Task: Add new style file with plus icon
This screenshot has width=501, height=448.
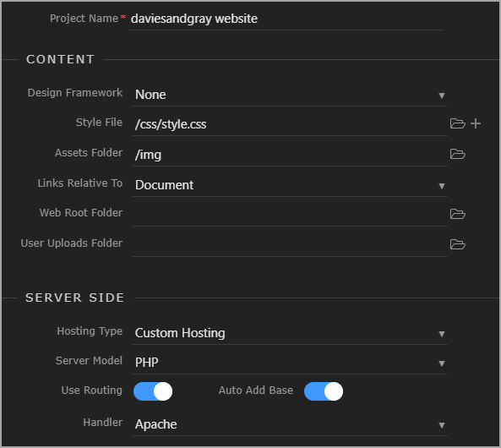Action: click(x=476, y=123)
